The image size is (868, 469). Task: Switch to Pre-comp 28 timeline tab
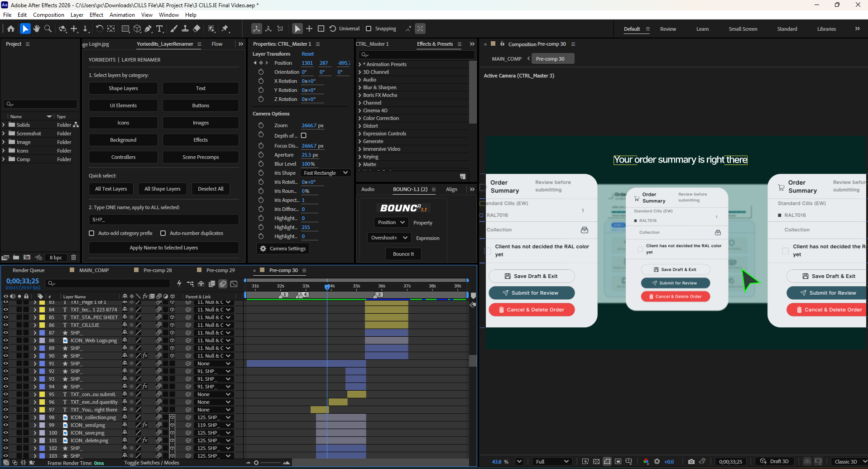(x=158, y=270)
